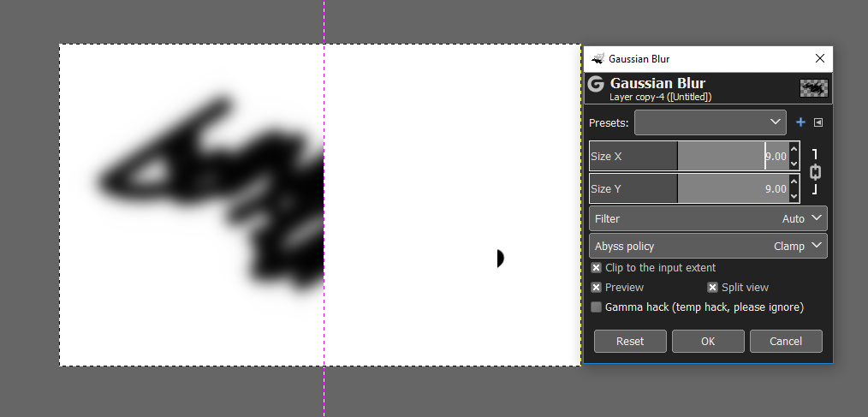Screen dimensions: 868x417
Task: Click the Size Y value 9.00 field
Action: [x=776, y=189]
